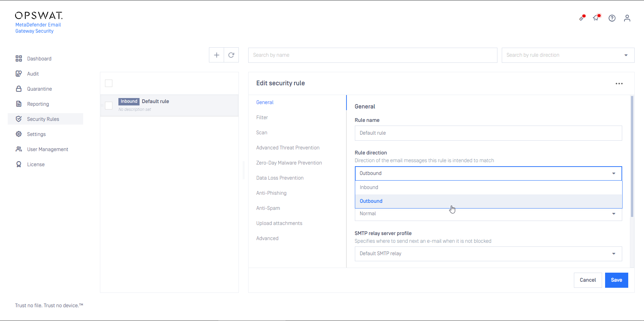Open the SMTP relay server profile dropdown
This screenshot has width=644, height=321.
click(x=488, y=254)
